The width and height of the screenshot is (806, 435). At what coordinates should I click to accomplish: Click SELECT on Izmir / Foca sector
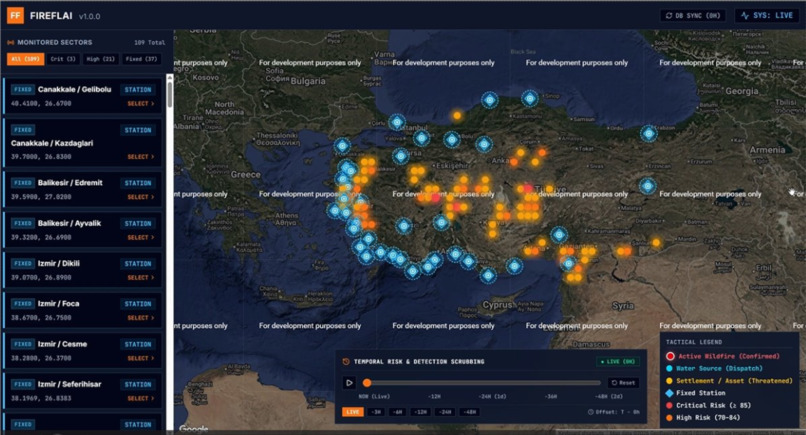pyautogui.click(x=141, y=318)
